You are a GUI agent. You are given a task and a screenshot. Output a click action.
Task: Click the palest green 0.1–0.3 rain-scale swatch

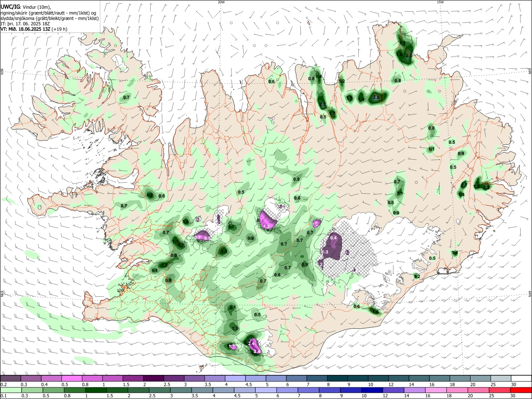(11, 390)
